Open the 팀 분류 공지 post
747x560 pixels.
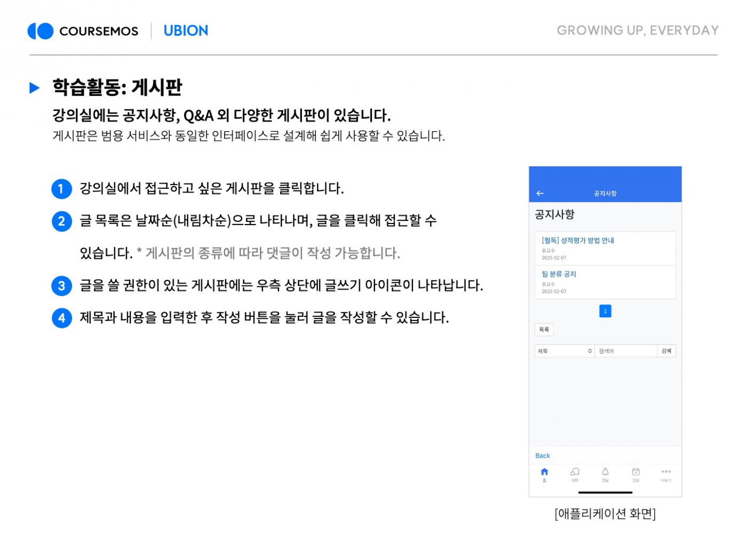pyautogui.click(x=559, y=274)
